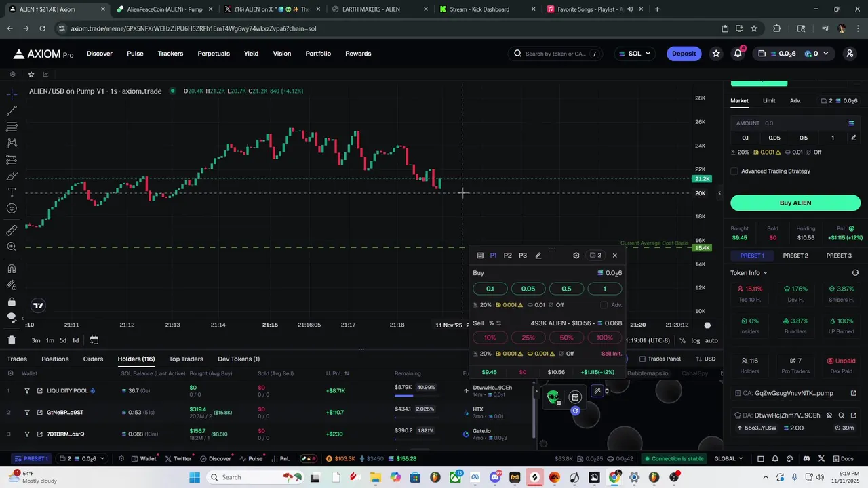
Task: Hide all drawings with eye icon
Action: (x=12, y=318)
